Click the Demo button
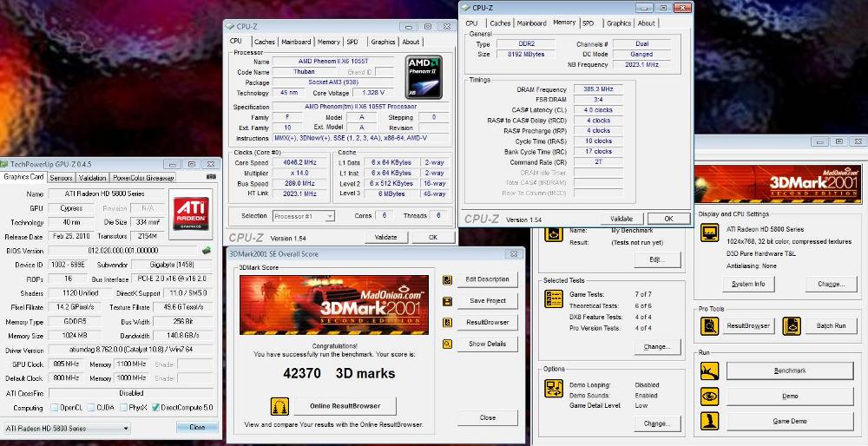This screenshot has width=868, height=446. (x=790, y=397)
